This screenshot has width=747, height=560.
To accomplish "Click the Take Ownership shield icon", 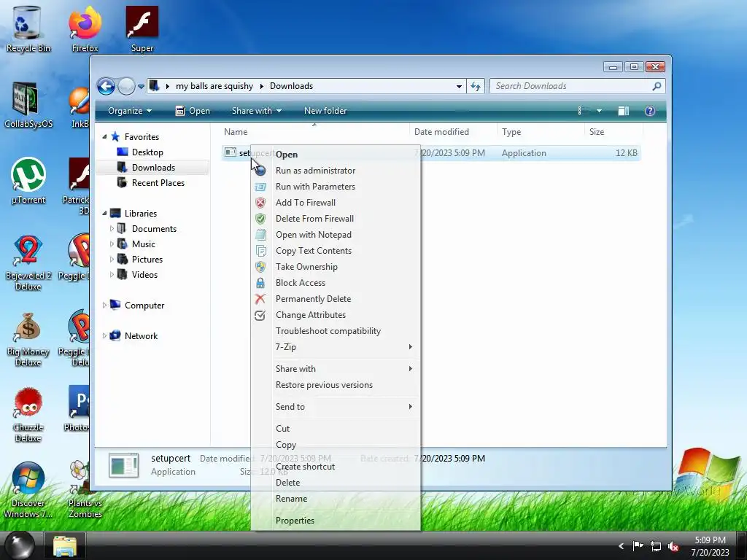I will coord(260,267).
